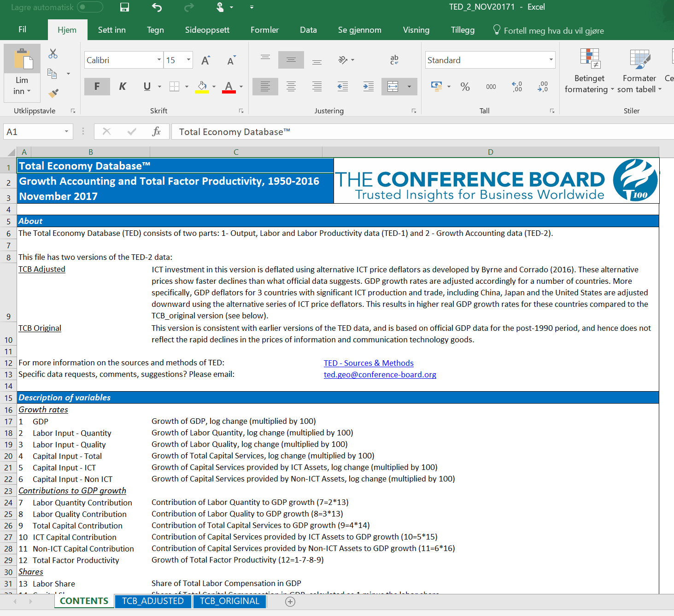674x616 pixels.
Task: Expand Skrift font dialog launcher
Action: 241,111
